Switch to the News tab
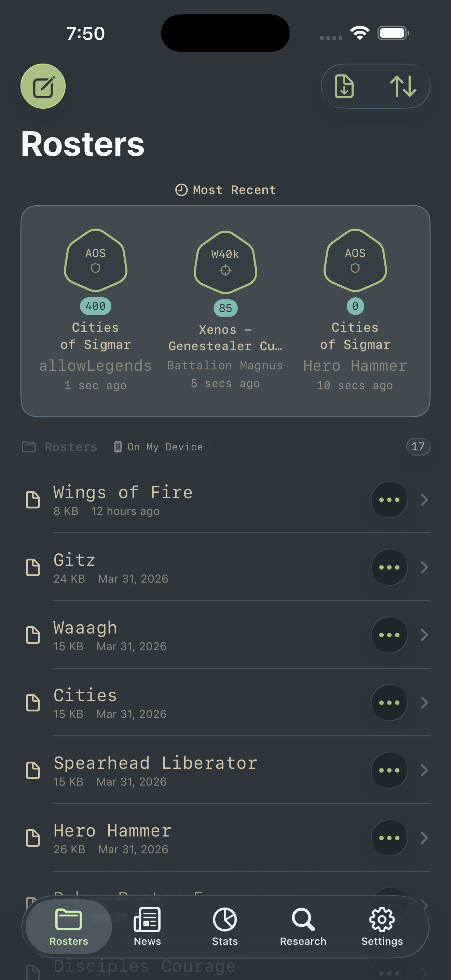The width and height of the screenshot is (451, 980). click(x=147, y=926)
